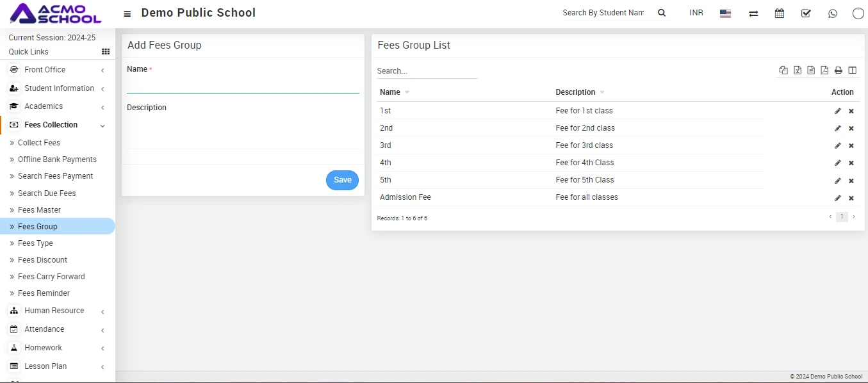Viewport: 868px width, 383px height.
Task: Edit the Admission Fee group
Action: 838,198
